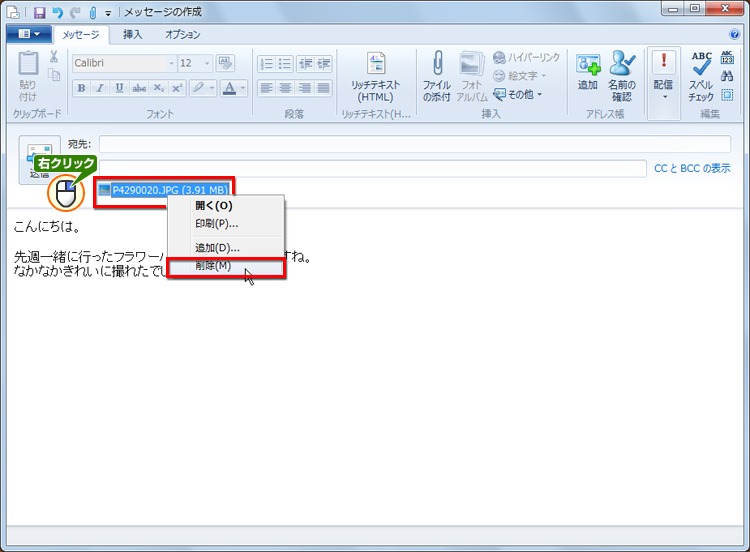Click the Photo Album button
The width and height of the screenshot is (750, 552).
click(x=472, y=77)
